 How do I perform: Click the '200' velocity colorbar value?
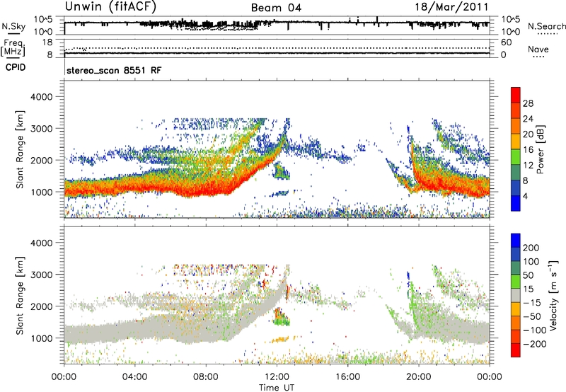tap(531, 248)
